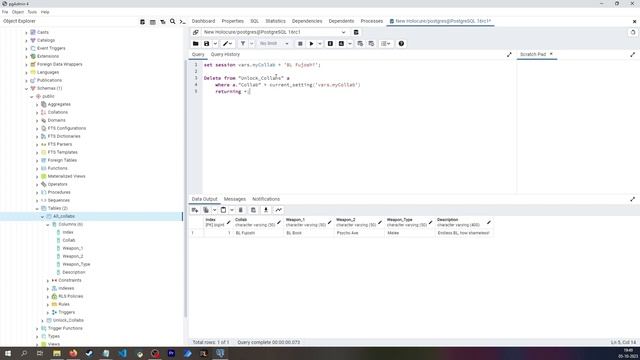640x360 pixels.
Task: Run the query with the Execute play icon
Action: tap(311, 44)
